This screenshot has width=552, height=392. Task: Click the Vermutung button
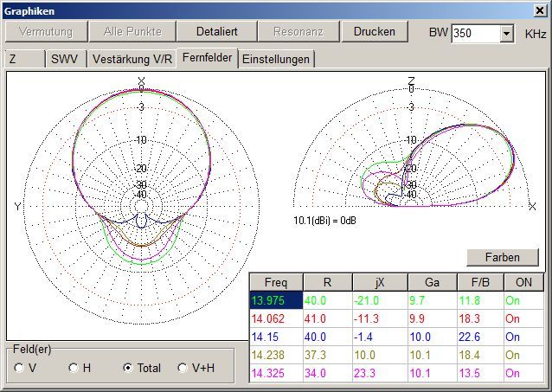[x=46, y=31]
